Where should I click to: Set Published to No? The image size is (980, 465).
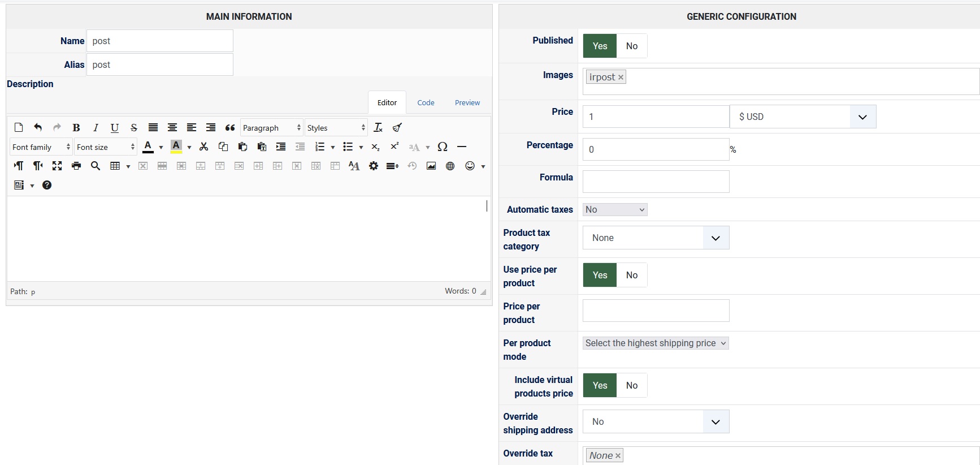pos(631,46)
